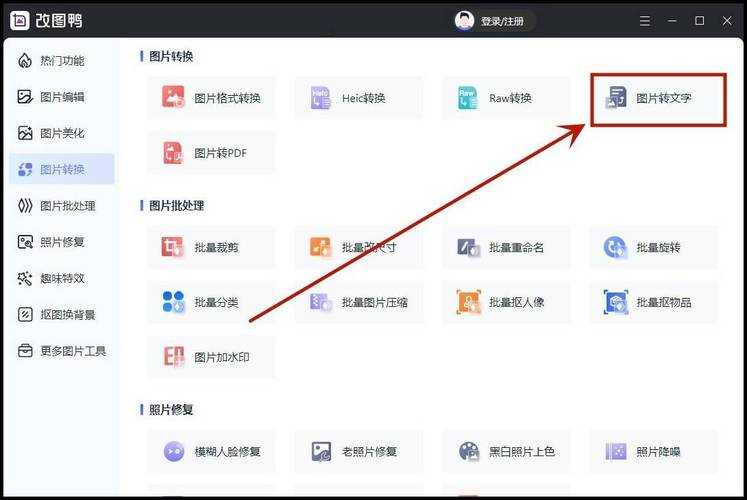Click the 模糊人脸修复 tool icon
The width and height of the screenshot is (747, 500).
click(x=174, y=451)
